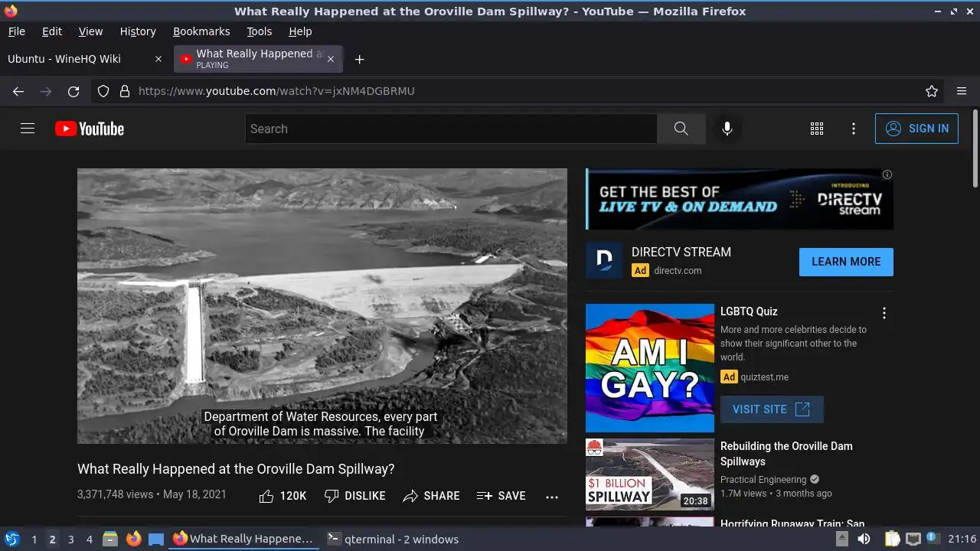Open options for LGBTQ Quiz ad
Image resolution: width=980 pixels, height=551 pixels.
[884, 313]
